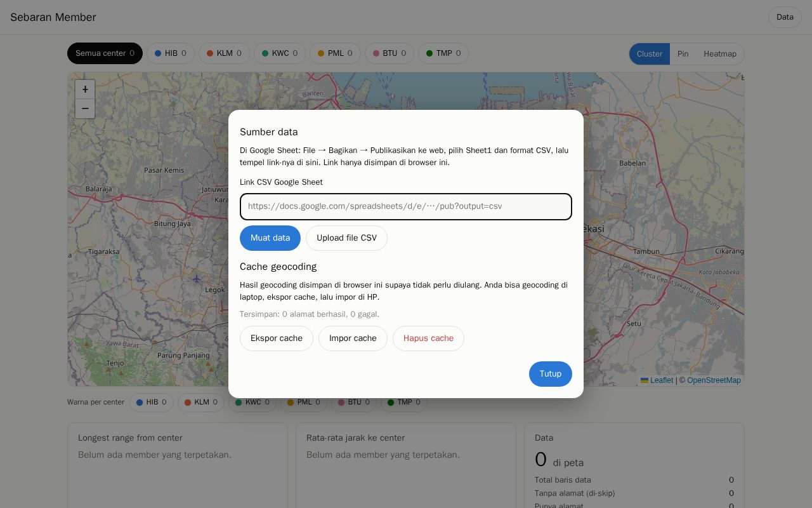
Task: Toggle BTU center filter chip above map
Action: (x=390, y=53)
